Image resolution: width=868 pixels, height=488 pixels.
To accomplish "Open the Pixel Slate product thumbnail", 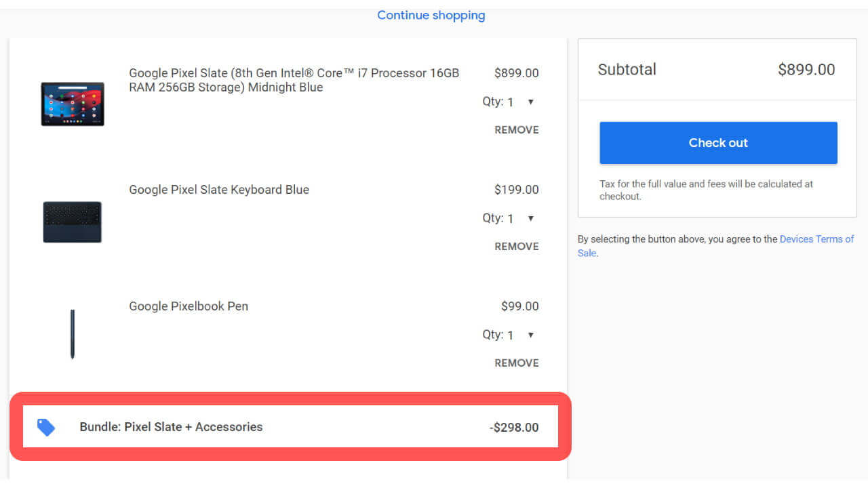I will (x=73, y=104).
